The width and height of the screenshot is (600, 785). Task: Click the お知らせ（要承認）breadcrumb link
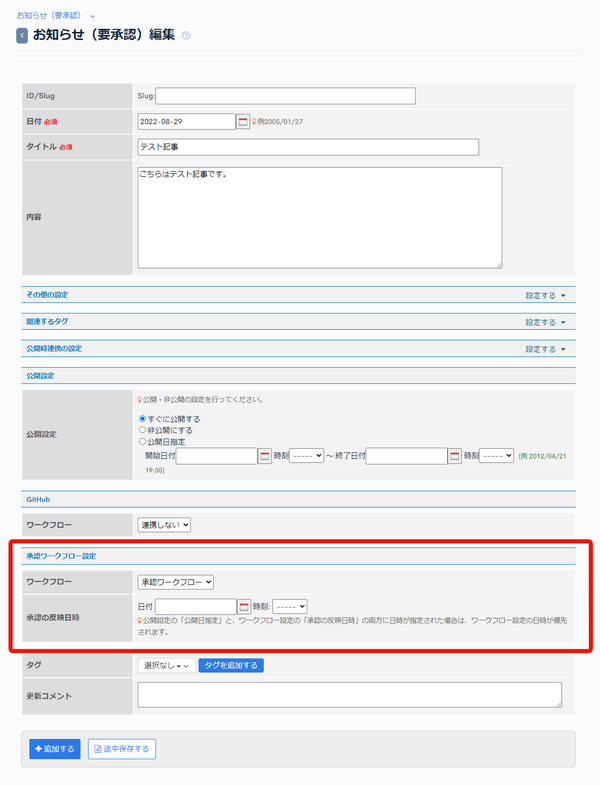click(x=49, y=16)
